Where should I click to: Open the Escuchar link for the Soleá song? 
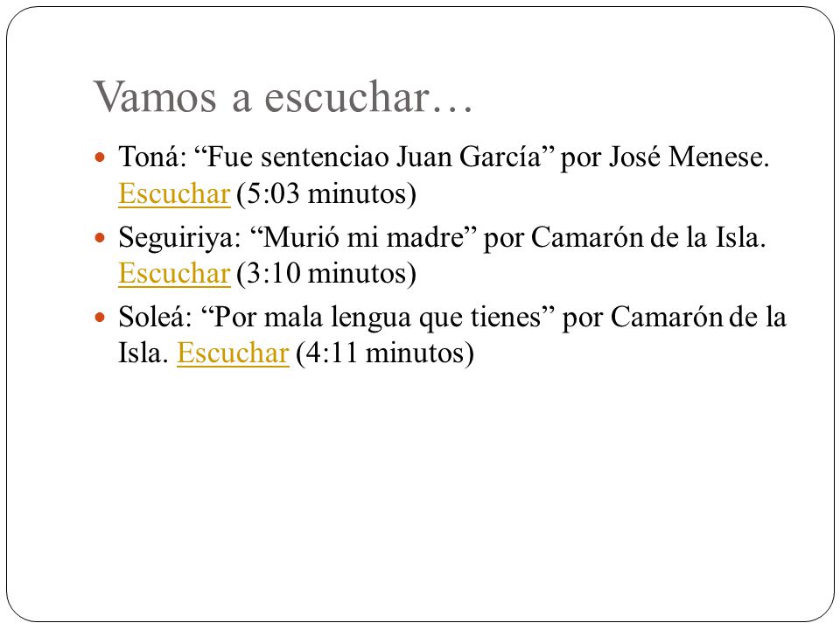(233, 353)
